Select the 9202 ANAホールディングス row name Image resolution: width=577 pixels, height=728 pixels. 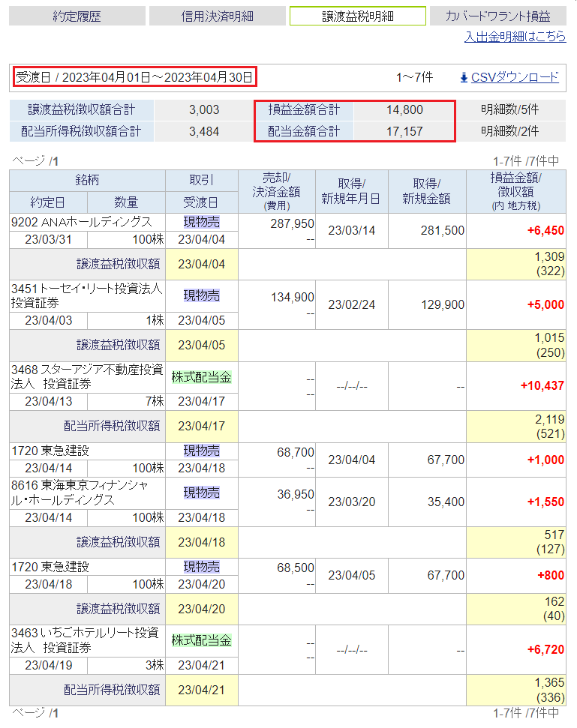[x=82, y=223]
